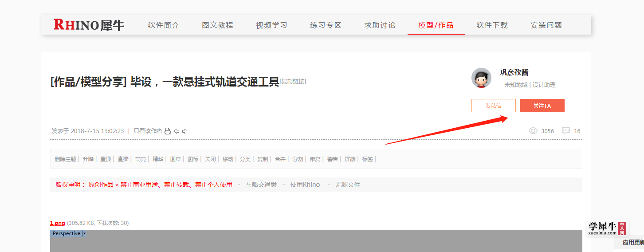The image size is (644, 252).
Task: Move the thread with 移动
Action: 228,159
